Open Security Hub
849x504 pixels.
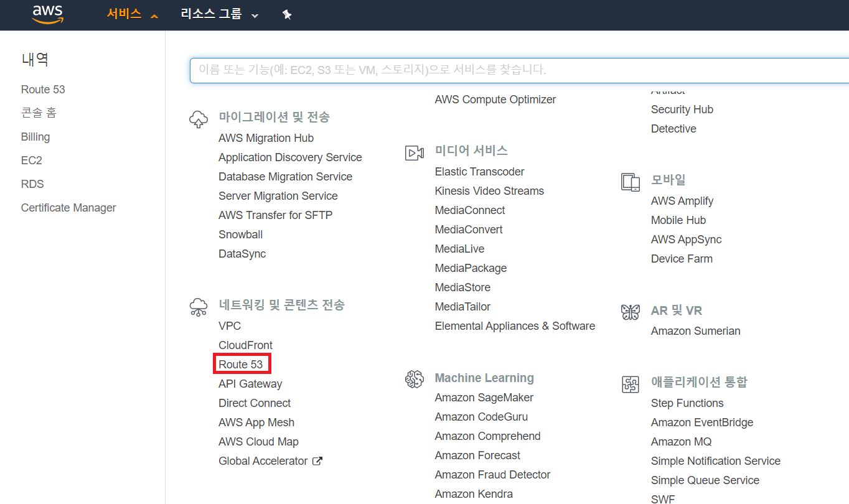(682, 110)
